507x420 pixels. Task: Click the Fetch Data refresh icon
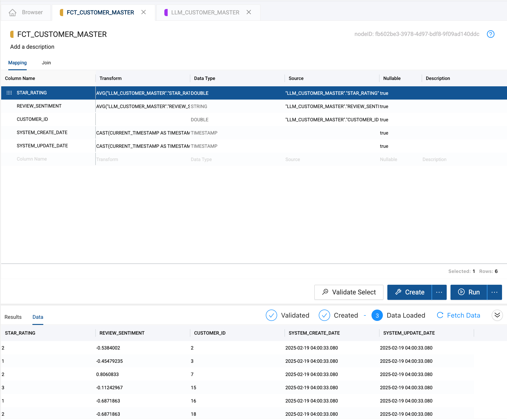[440, 315]
